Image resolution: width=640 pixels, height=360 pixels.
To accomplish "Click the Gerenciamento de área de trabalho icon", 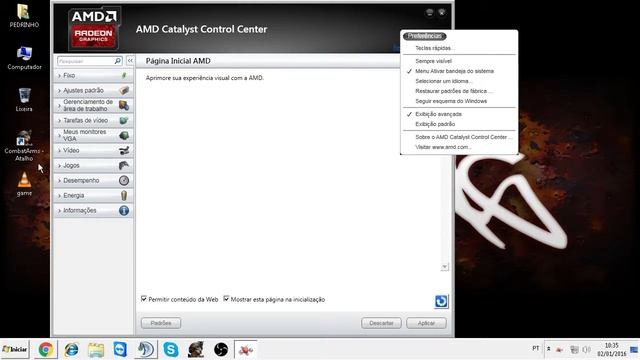I will point(124,105).
